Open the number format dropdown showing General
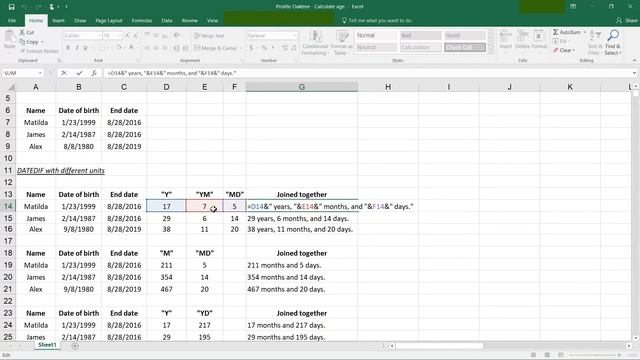Screen dimensions: 640x360 tap(295, 36)
